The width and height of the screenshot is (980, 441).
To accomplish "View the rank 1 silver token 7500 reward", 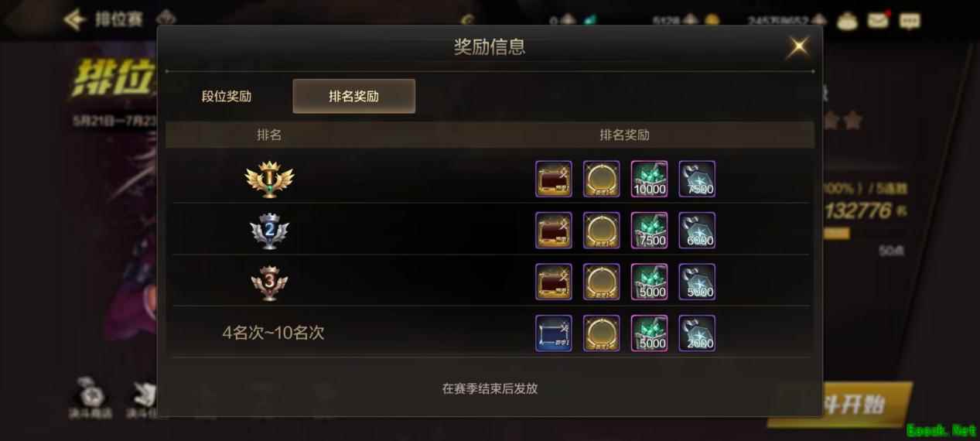I will coord(697,179).
